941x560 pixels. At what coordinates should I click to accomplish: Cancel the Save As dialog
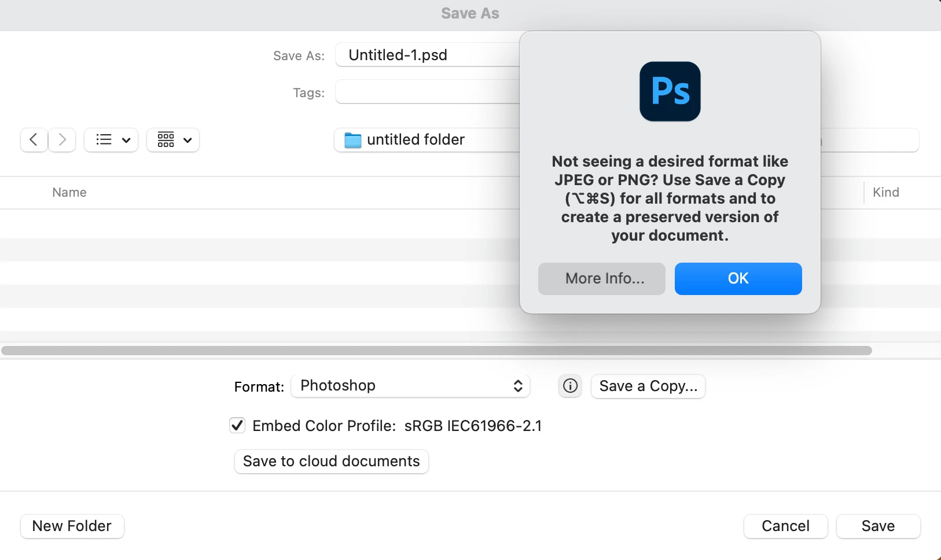pos(786,526)
